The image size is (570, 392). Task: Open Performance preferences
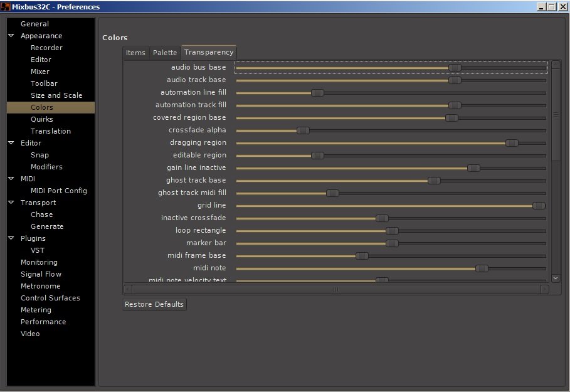click(43, 322)
